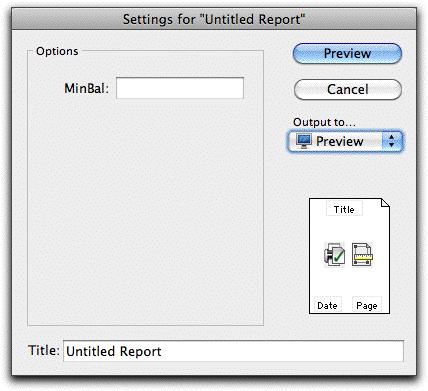Click the Output to... label

(324, 122)
